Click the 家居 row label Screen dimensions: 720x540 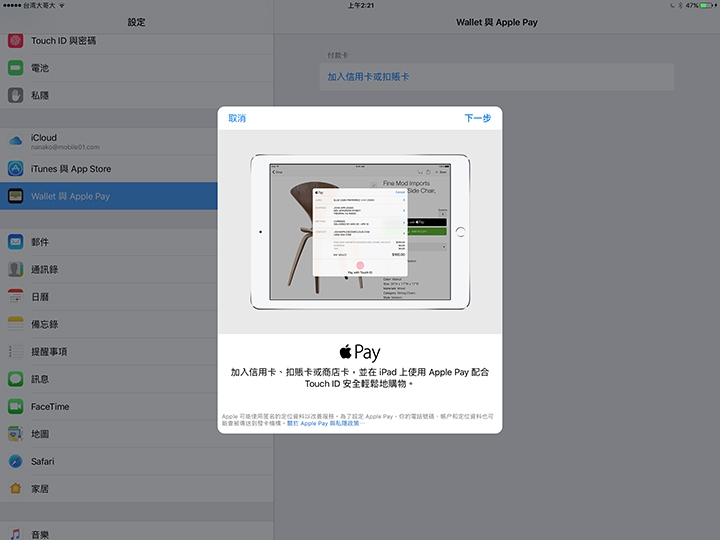coord(40,489)
